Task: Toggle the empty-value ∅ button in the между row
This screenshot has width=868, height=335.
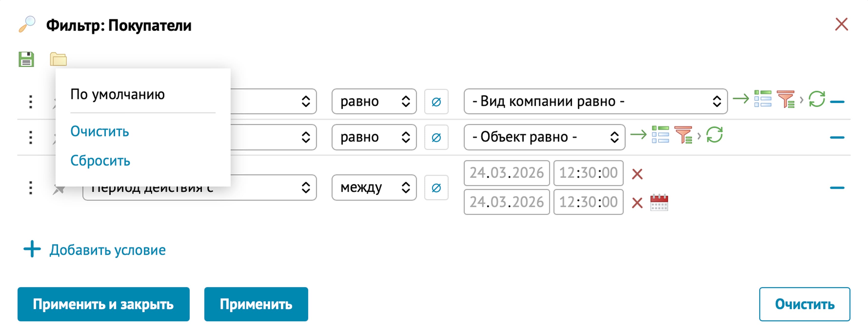Action: coord(436,188)
